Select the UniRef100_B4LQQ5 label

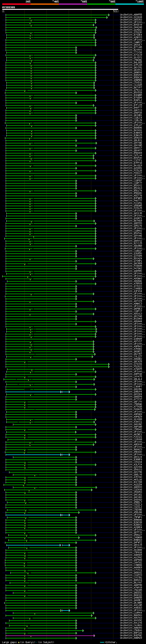[131, 63]
